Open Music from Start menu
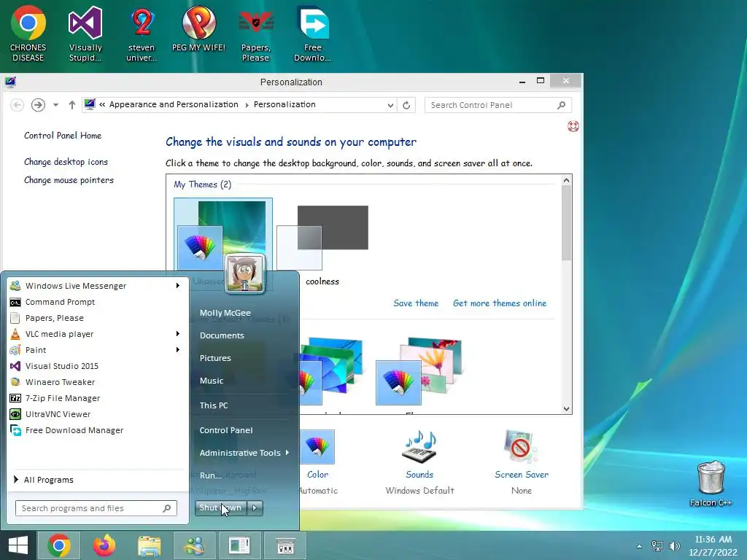 coord(212,381)
